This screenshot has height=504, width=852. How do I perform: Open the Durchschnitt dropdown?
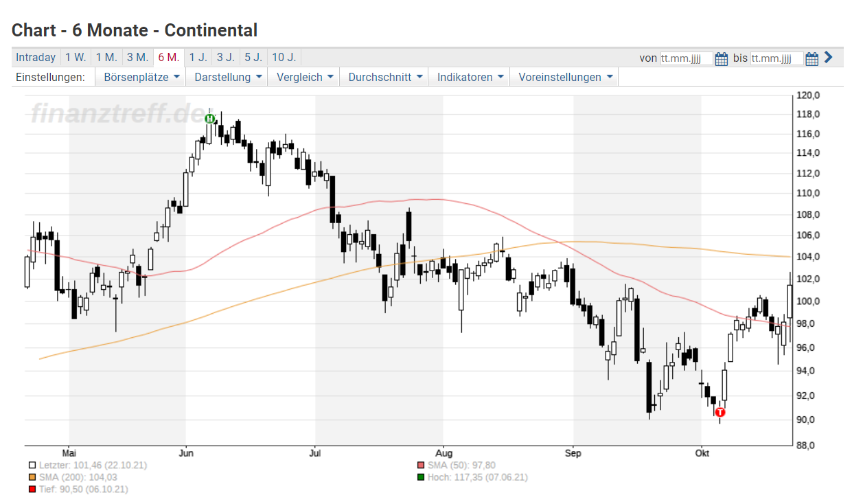pyautogui.click(x=384, y=77)
